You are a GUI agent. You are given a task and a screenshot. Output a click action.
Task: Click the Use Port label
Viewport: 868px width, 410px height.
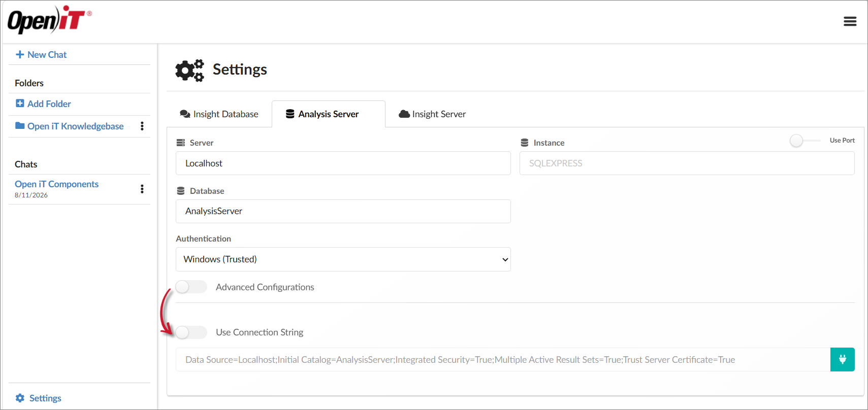(842, 141)
